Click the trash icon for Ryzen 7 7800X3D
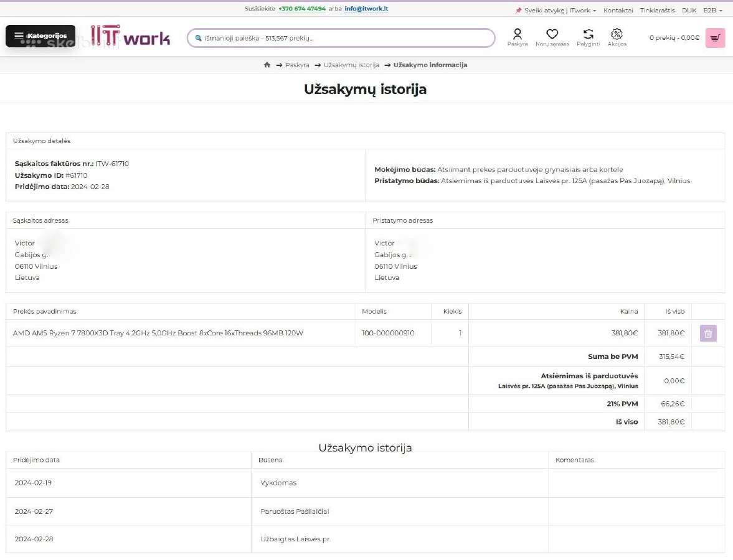This screenshot has width=733, height=560. point(708,334)
